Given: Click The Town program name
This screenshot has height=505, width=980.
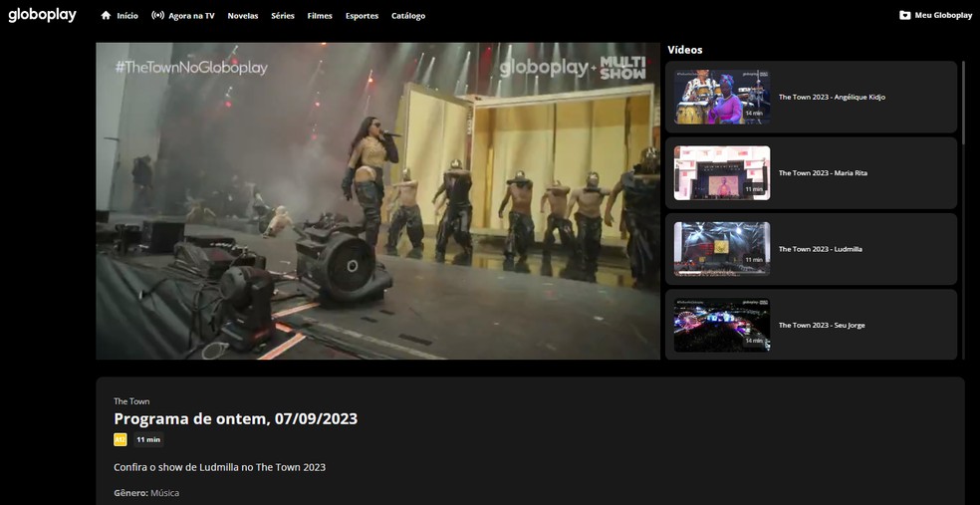Looking at the screenshot, I should [x=131, y=401].
